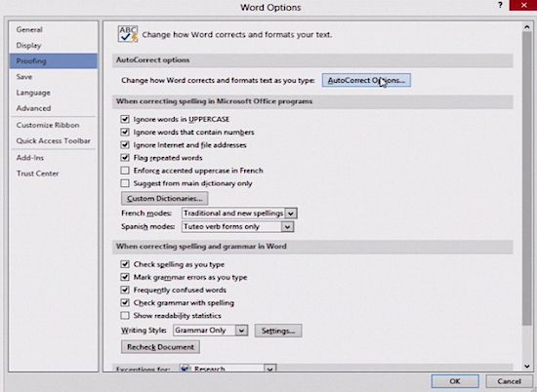Screen dimensions: 537x392
Task: Click the Cancel button
Action: [510, 381]
